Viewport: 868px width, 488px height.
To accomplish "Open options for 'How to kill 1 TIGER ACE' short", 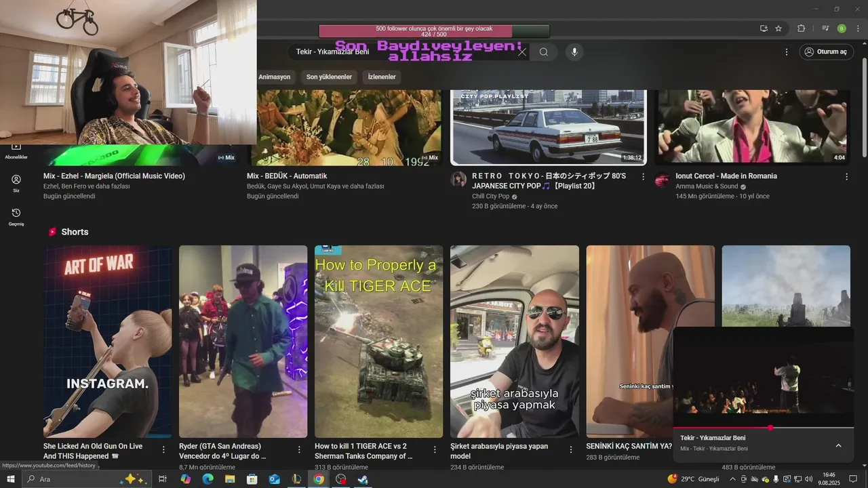I will pyautogui.click(x=435, y=449).
